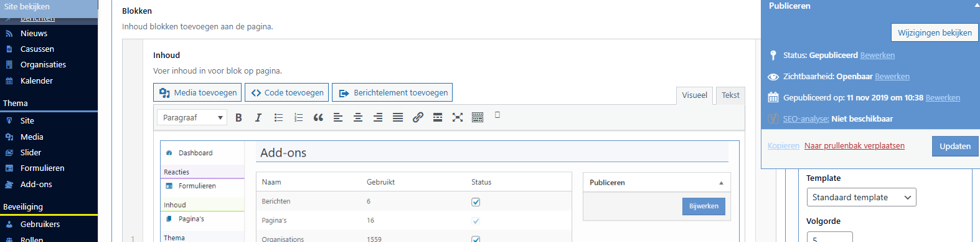The width and height of the screenshot is (980, 242).
Task: Click Naar prullenbak verplaatsen link
Action: click(x=854, y=146)
